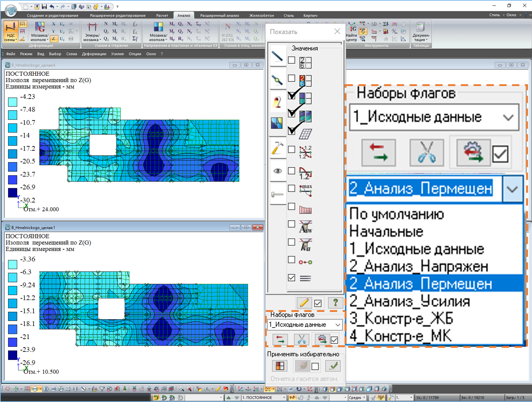Expand the small Наборы флагов combo box
This screenshot has height=402, width=532.
337,325
